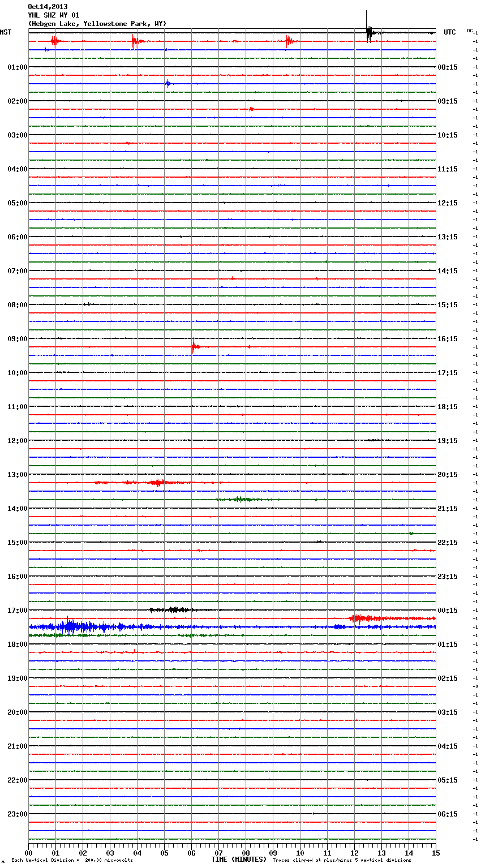The height and width of the screenshot is (868, 481).
Task: Select the 05:00 MST hour label
Action: 18,203
